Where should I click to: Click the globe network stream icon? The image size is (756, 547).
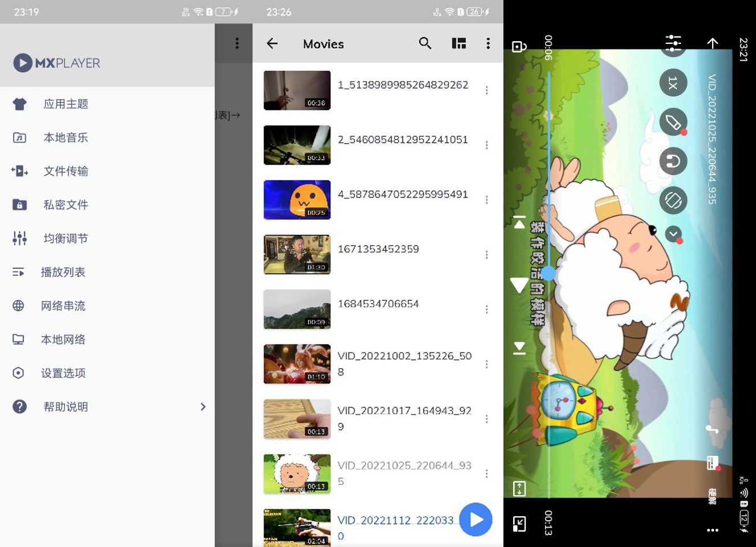click(x=18, y=306)
